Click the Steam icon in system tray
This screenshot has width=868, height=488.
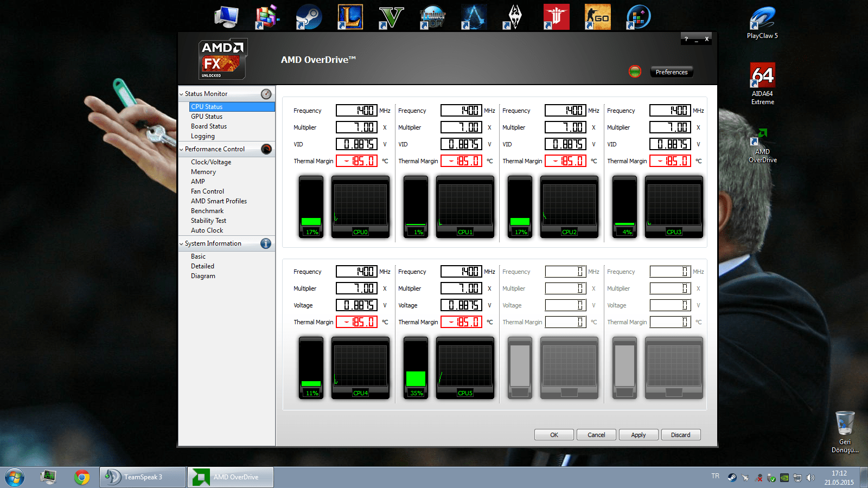click(732, 478)
